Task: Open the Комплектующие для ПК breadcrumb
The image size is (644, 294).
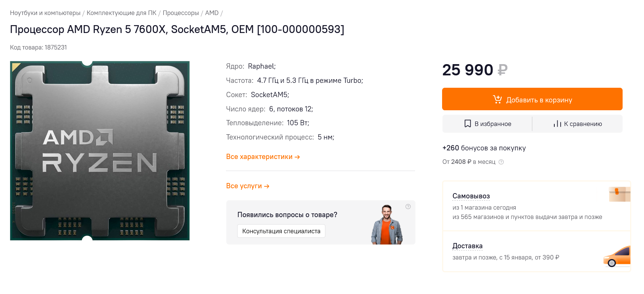Action: point(121,13)
